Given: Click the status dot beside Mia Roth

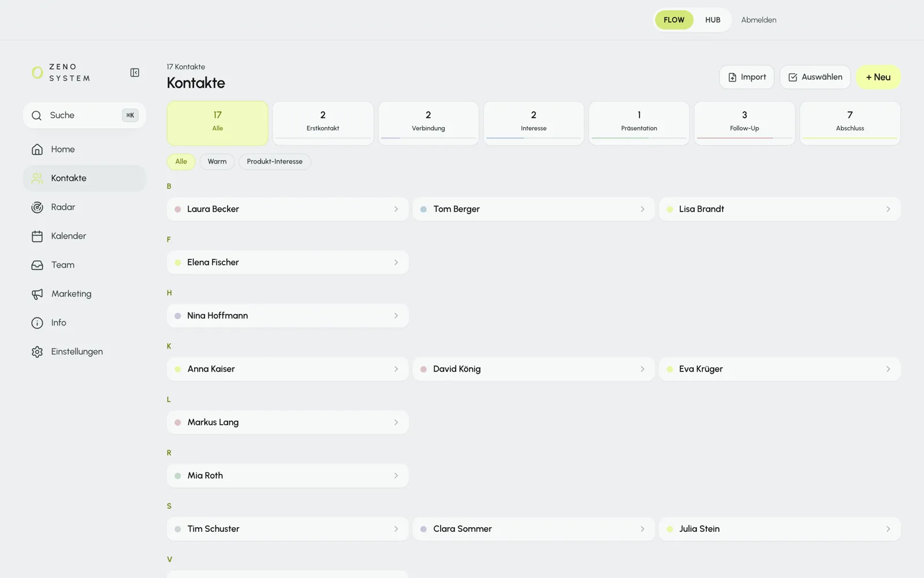Looking at the screenshot, I should (x=178, y=476).
